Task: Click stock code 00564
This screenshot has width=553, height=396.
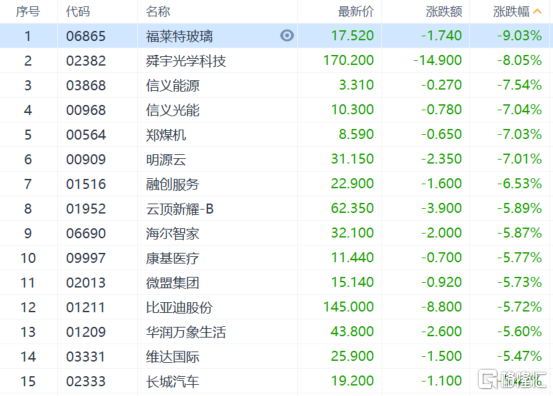Action: (86, 135)
